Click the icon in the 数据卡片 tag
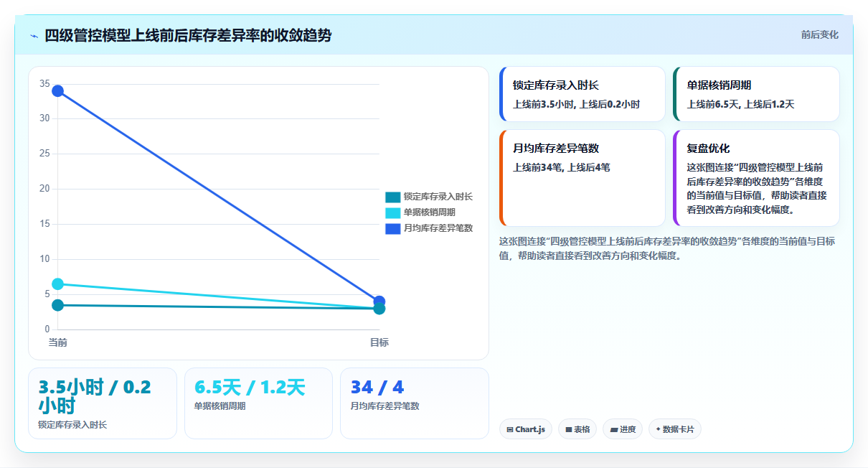The height and width of the screenshot is (468, 868). [x=658, y=429]
